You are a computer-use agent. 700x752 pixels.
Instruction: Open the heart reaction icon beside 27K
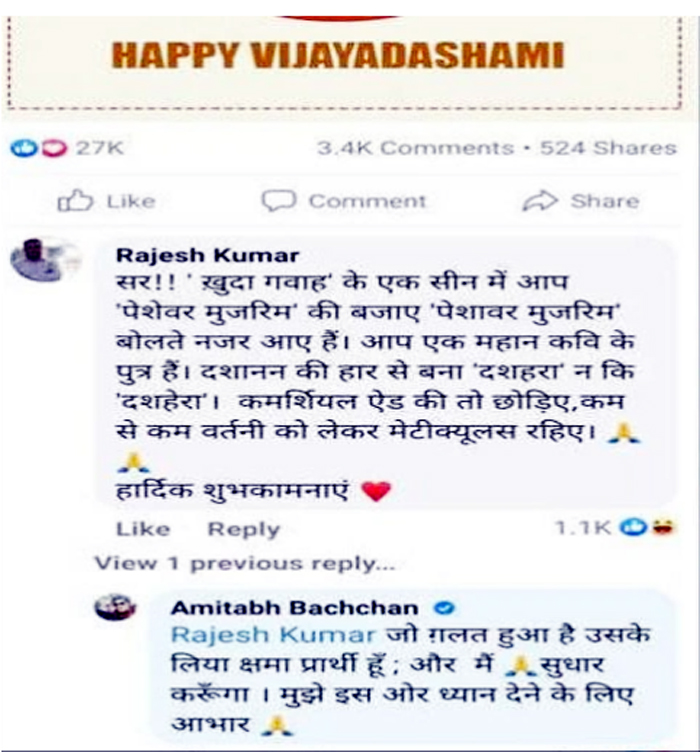pyautogui.click(x=54, y=148)
